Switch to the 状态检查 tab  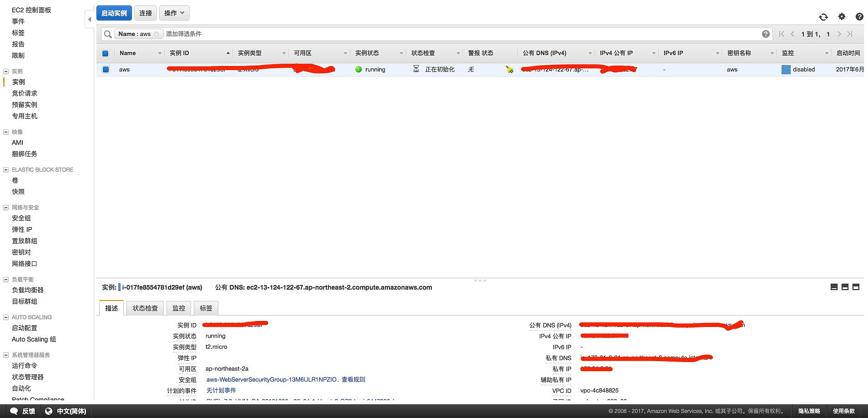145,308
